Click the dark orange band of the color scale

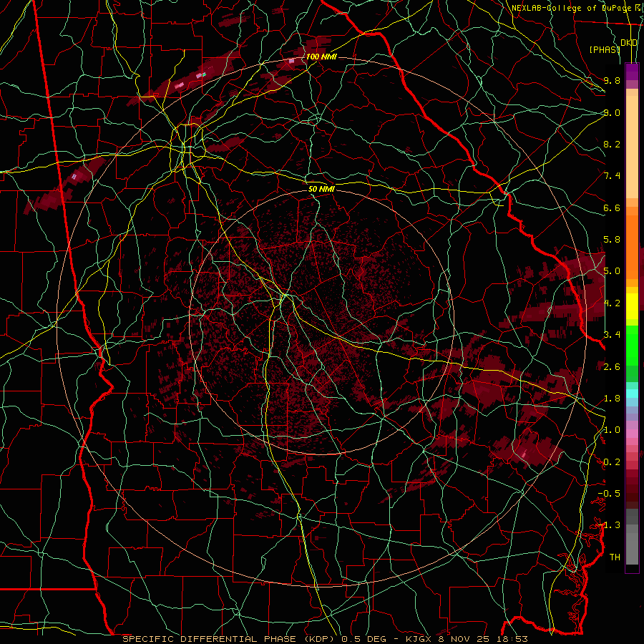tap(632, 246)
